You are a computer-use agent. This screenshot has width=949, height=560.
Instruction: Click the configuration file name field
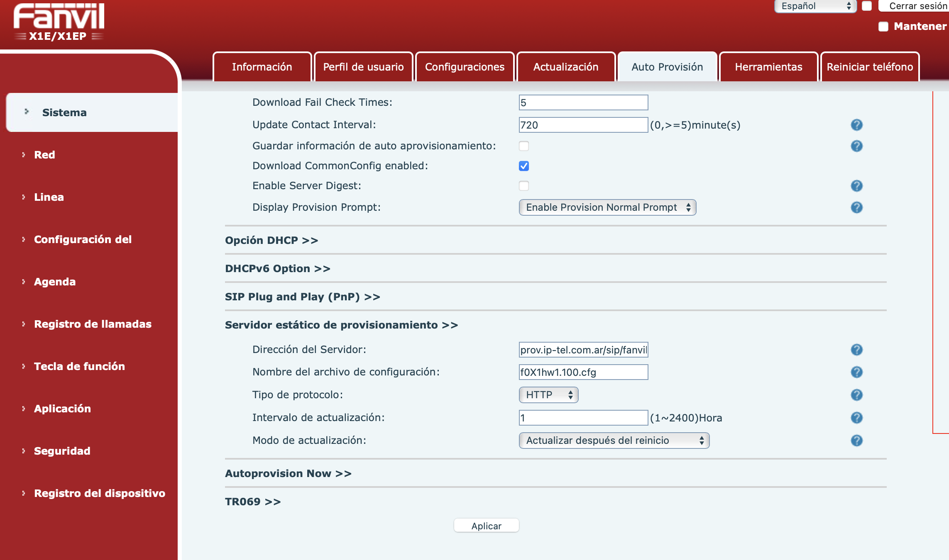point(583,372)
